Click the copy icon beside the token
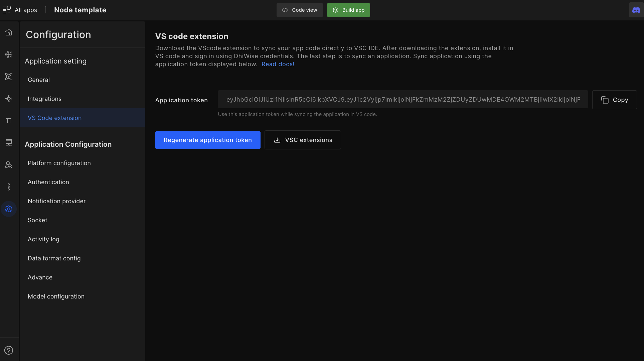 pyautogui.click(x=605, y=100)
